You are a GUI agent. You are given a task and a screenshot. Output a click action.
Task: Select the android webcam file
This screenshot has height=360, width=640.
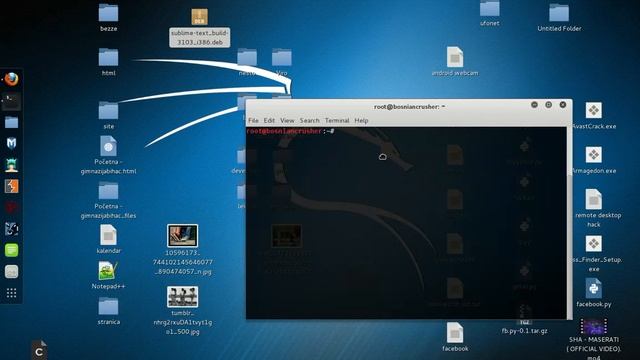(455, 57)
